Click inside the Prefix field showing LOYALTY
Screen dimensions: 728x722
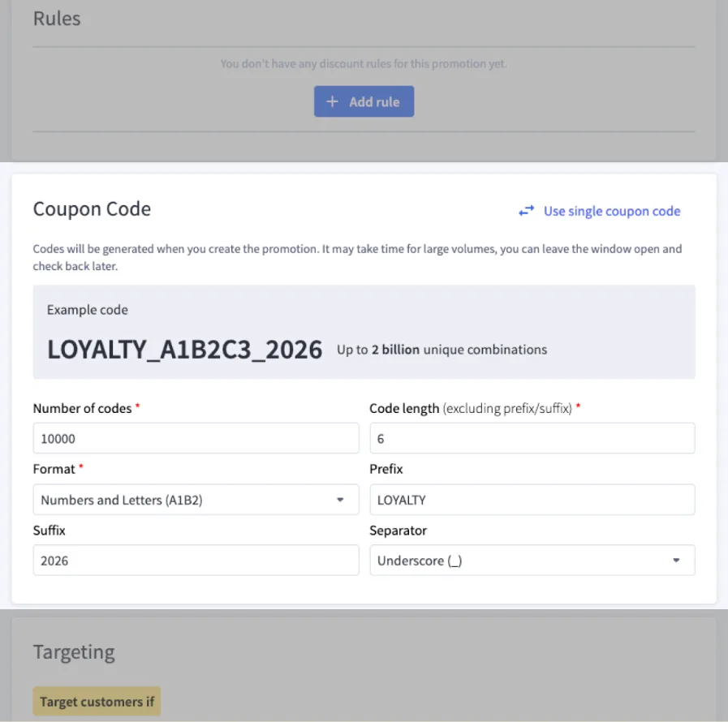532,500
